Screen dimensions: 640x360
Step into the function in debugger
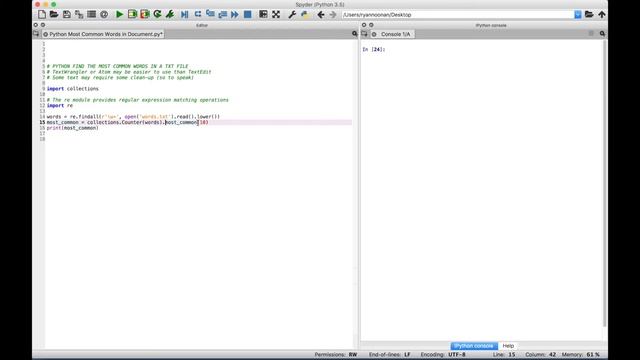pos(210,15)
